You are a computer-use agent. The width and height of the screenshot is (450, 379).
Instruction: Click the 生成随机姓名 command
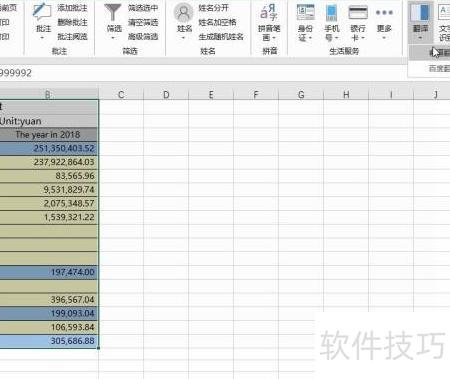pos(221,37)
